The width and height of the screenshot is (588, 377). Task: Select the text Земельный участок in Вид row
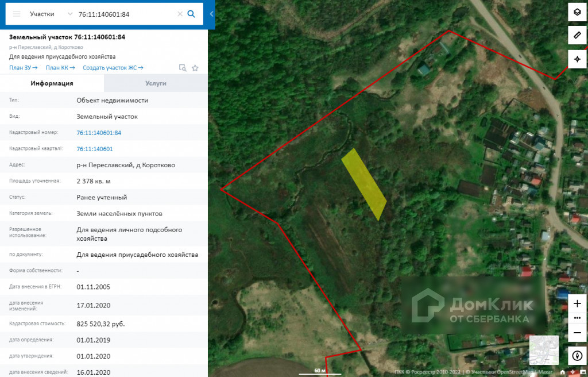(x=107, y=117)
